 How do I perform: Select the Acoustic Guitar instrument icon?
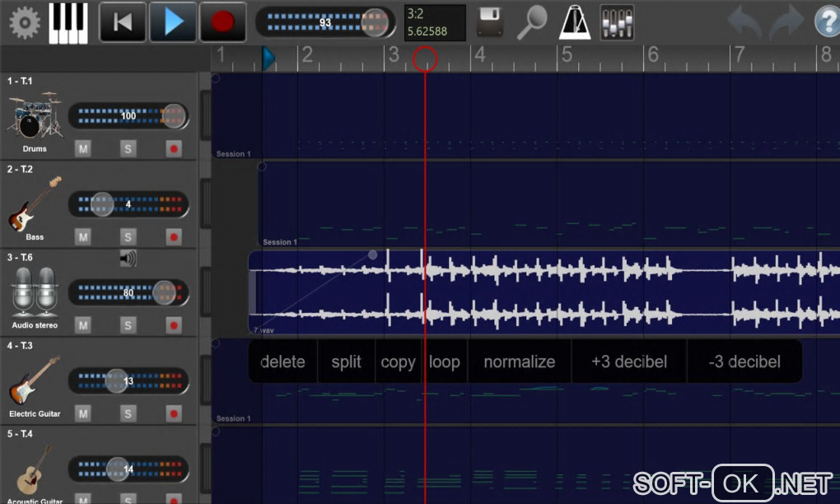35,470
